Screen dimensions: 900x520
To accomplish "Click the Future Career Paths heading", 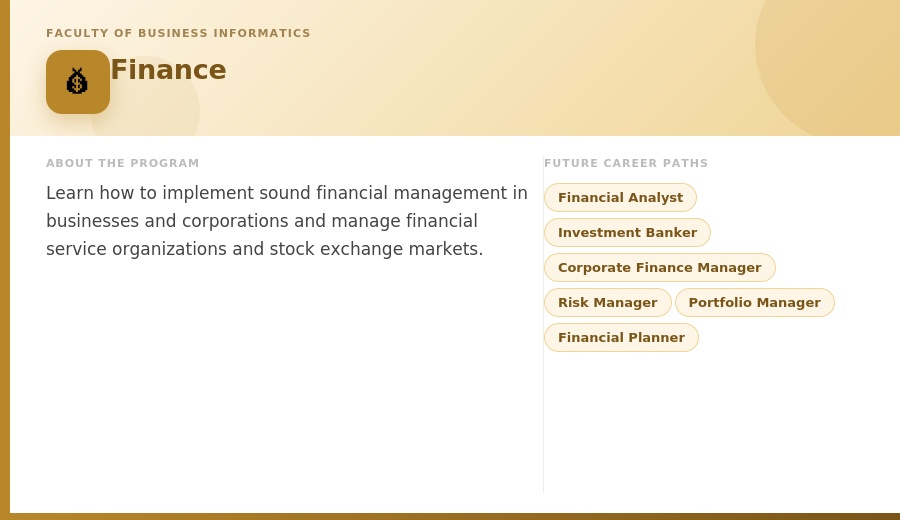I will pos(626,163).
